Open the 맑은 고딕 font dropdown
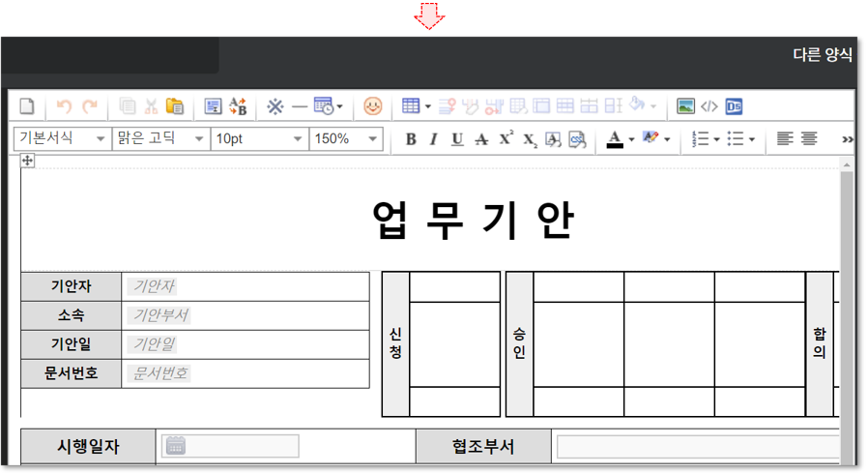This screenshot has width=868, height=474. pyautogui.click(x=160, y=139)
